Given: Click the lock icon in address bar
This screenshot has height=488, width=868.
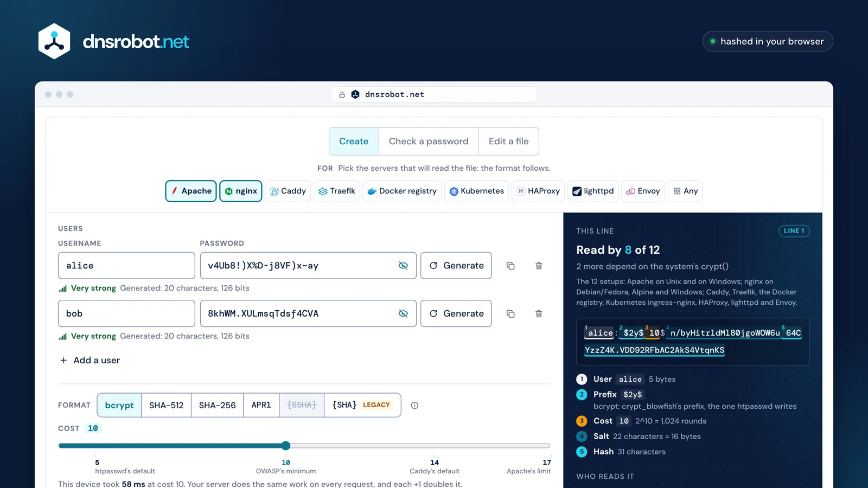Looking at the screenshot, I should (x=342, y=94).
